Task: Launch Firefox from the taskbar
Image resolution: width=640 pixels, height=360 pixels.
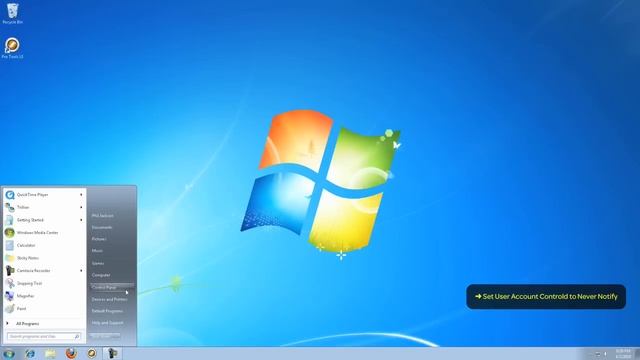Action: coord(71,353)
